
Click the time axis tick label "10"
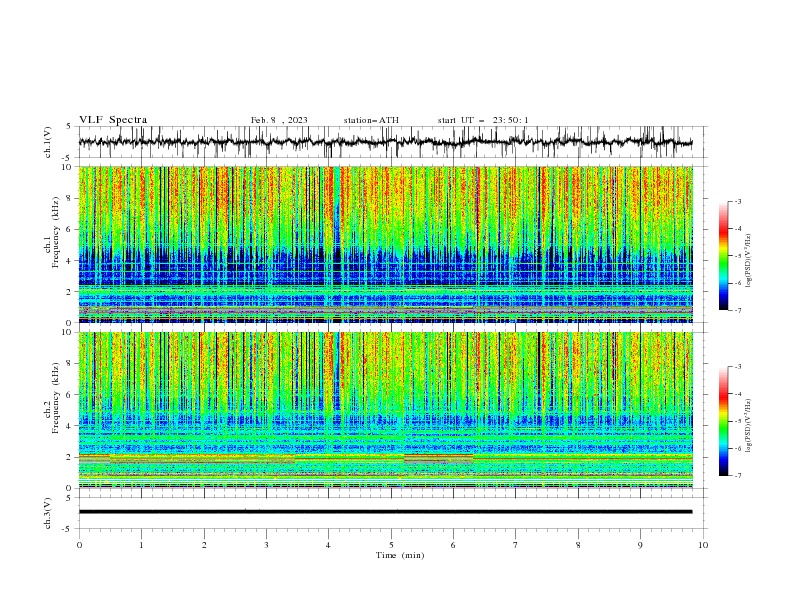[x=703, y=545]
